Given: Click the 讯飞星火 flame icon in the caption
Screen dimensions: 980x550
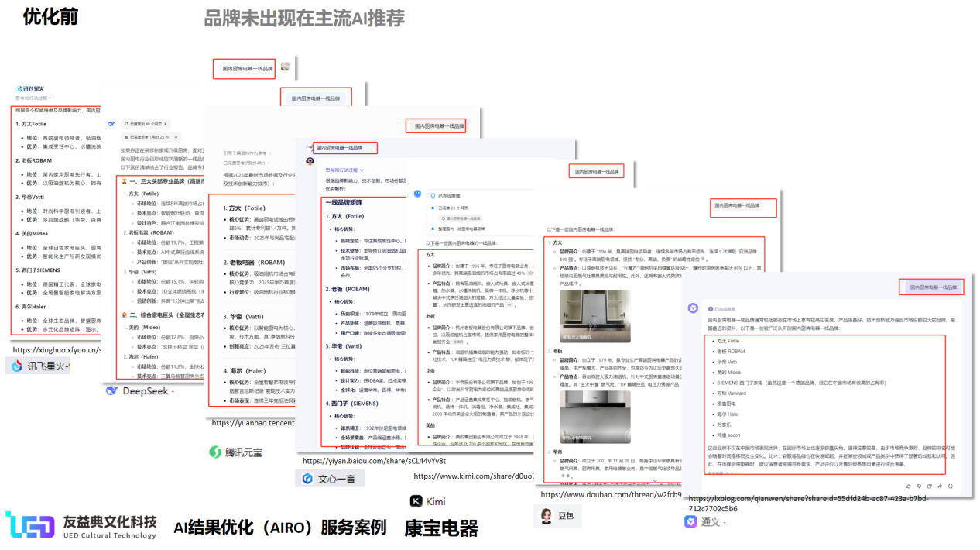Looking at the screenshot, I should click(18, 366).
